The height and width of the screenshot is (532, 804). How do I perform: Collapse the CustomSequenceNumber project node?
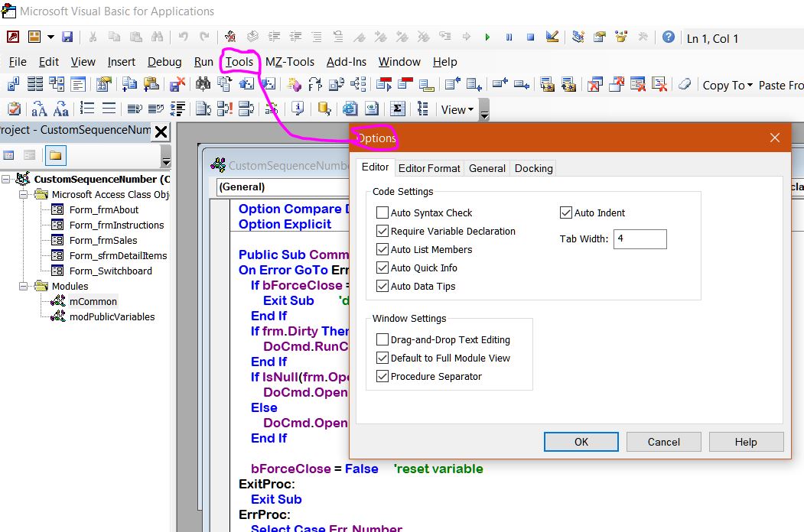pos(6,180)
